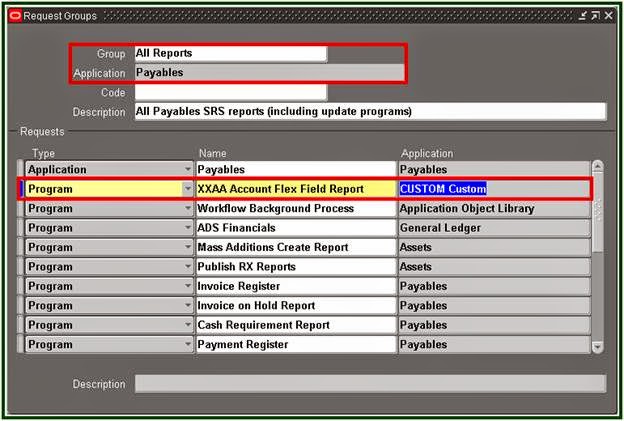Select the Name cell 'Payables' in first row
The image size is (624, 421).
click(x=296, y=170)
